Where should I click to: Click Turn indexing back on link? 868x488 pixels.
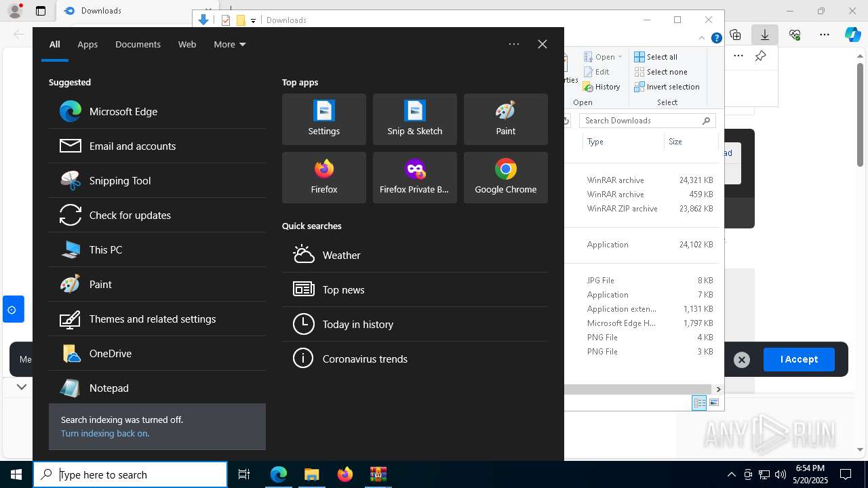105,433
